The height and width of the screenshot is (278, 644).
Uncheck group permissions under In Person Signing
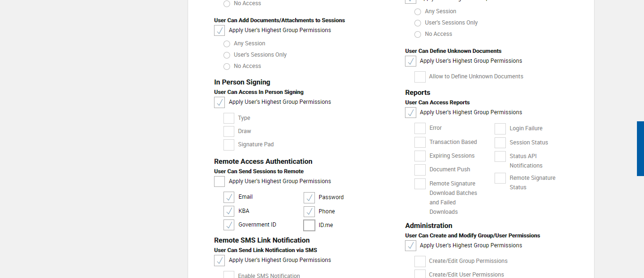(220, 102)
